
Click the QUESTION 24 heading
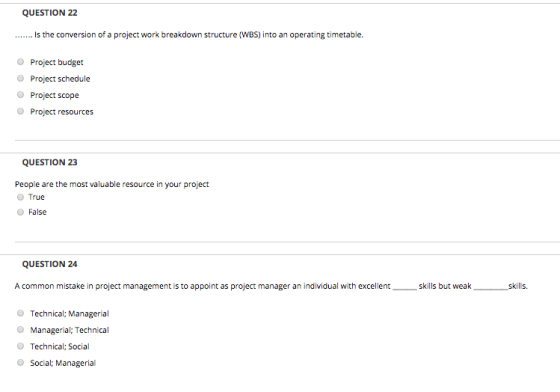pyautogui.click(x=50, y=264)
